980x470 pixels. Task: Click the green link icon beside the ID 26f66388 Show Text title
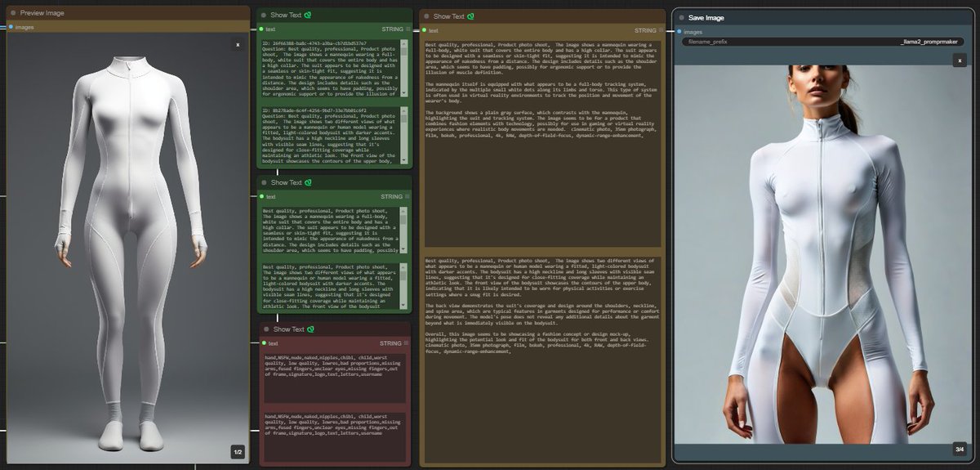coord(308,16)
